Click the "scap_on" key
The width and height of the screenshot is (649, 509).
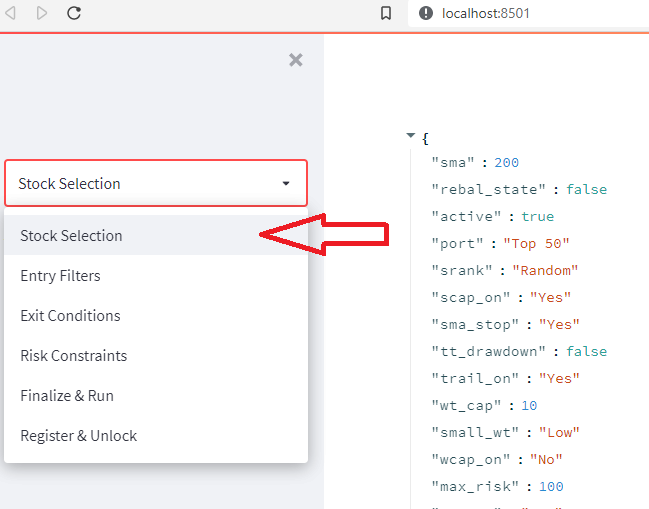(x=471, y=298)
